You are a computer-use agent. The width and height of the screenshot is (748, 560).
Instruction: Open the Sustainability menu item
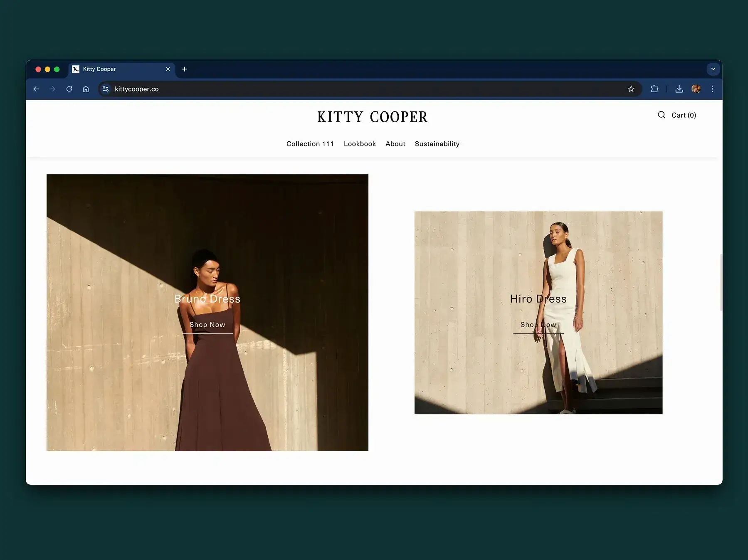pyautogui.click(x=437, y=144)
